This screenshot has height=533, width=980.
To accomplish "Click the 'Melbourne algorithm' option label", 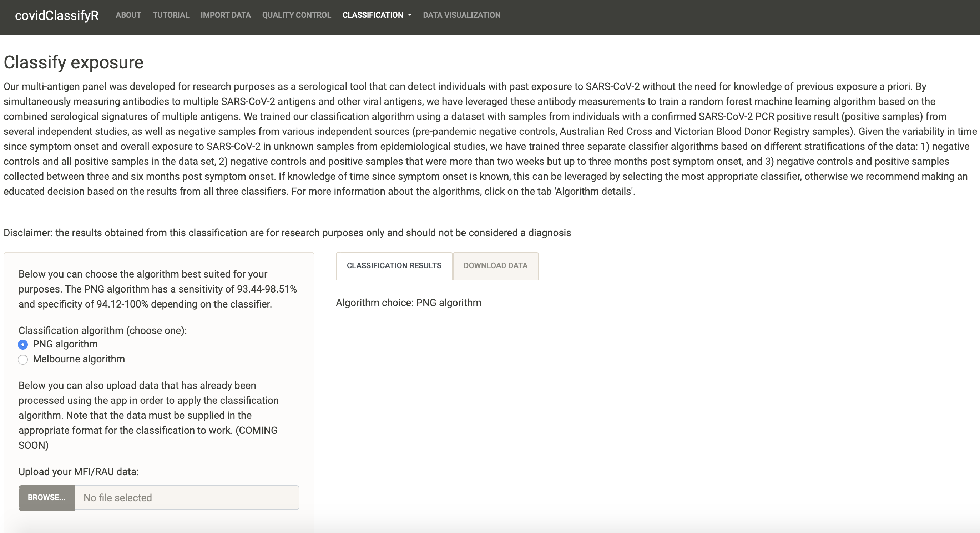I will click(x=79, y=359).
